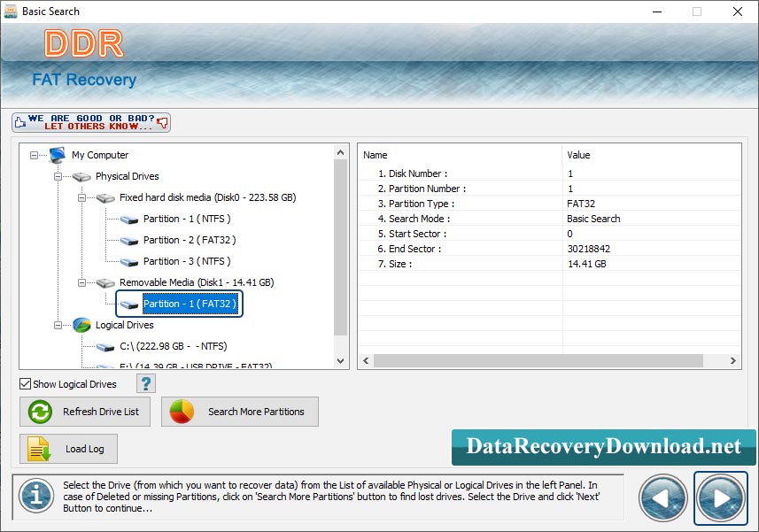Click left arrow of details horizontal scrollbar

point(366,361)
